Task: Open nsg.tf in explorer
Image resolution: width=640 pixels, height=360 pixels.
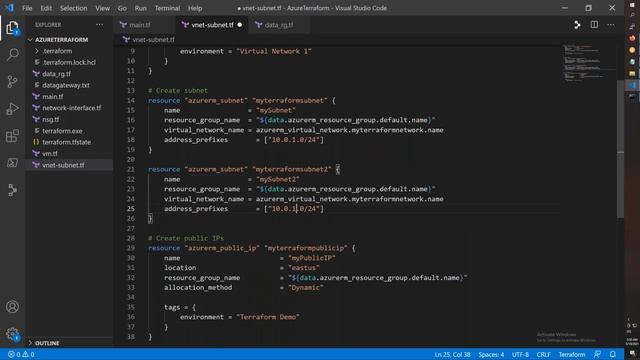Action: click(69, 120)
